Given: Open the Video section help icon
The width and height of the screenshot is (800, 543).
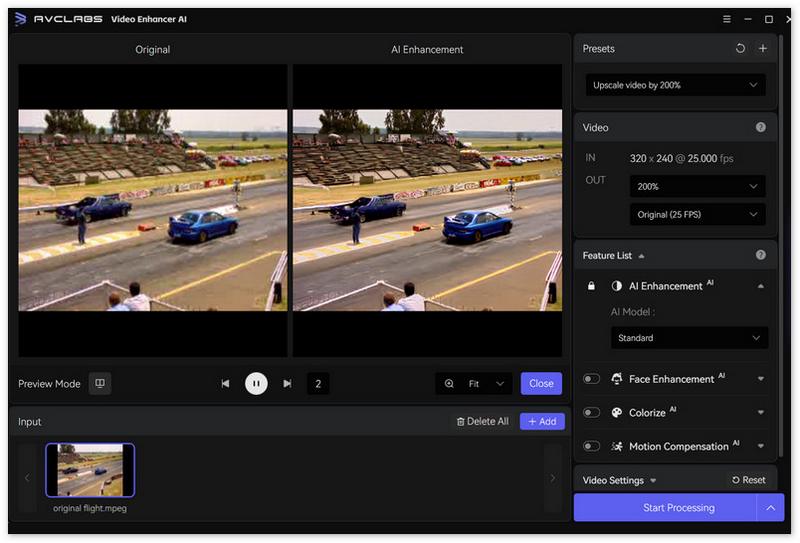Looking at the screenshot, I should point(761,127).
